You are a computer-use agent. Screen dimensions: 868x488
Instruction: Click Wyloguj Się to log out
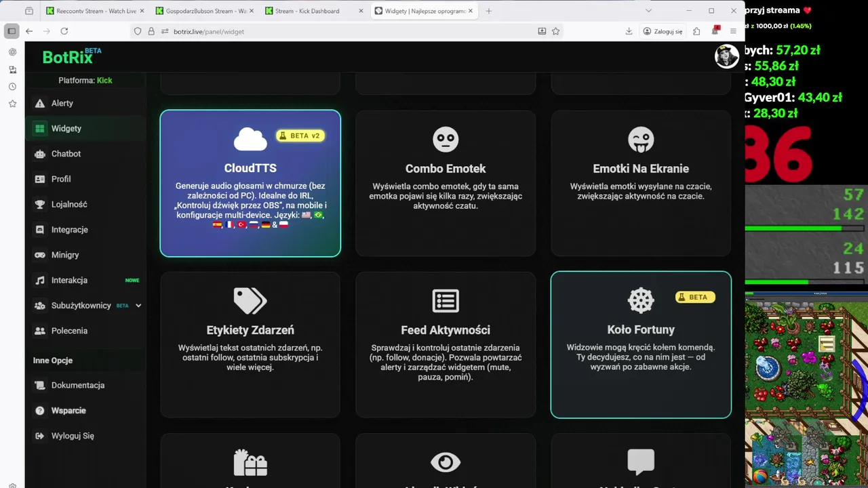73,436
